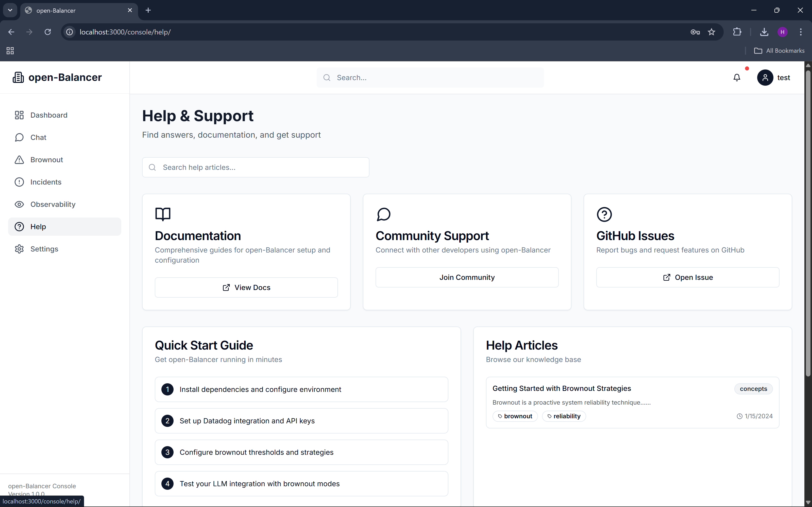This screenshot has width=812, height=507.
Task: Navigate to Incidents in the sidebar
Action: [46, 182]
